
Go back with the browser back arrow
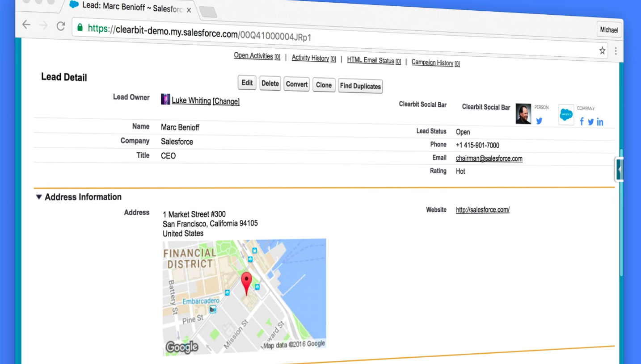(26, 25)
